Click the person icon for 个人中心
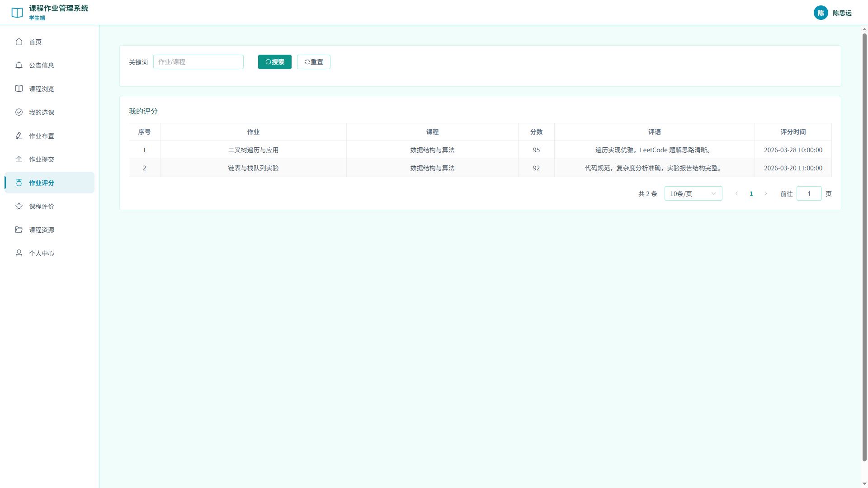868x488 pixels. pyautogui.click(x=19, y=253)
